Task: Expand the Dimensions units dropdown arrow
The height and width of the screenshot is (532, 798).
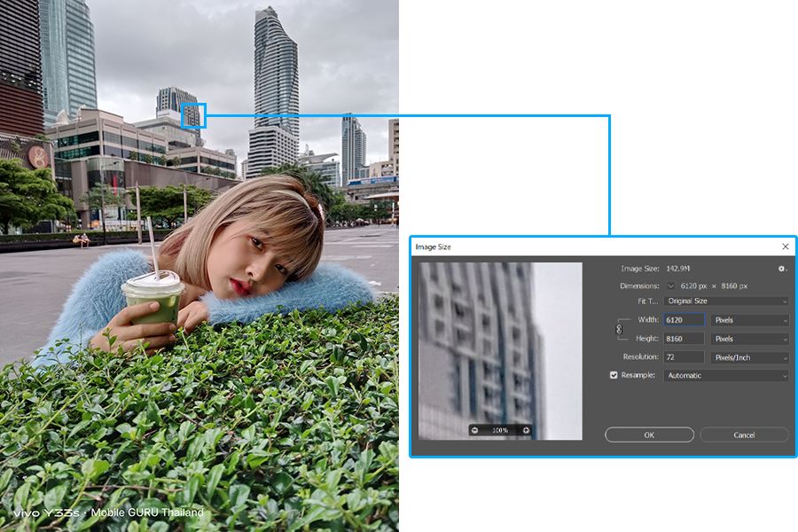Action: click(x=670, y=286)
